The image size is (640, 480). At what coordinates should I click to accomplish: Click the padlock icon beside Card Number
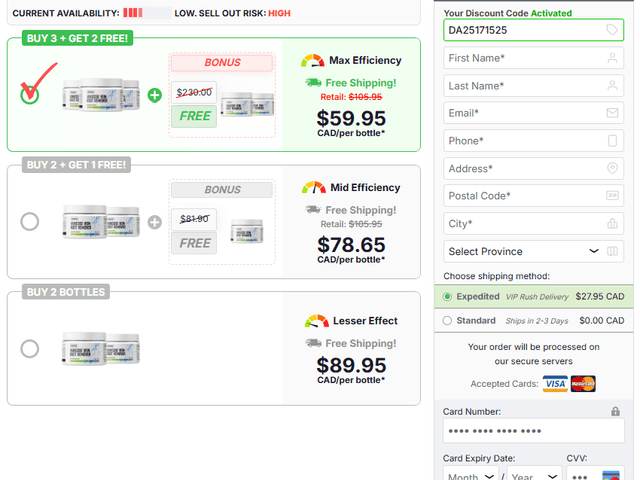(615, 411)
